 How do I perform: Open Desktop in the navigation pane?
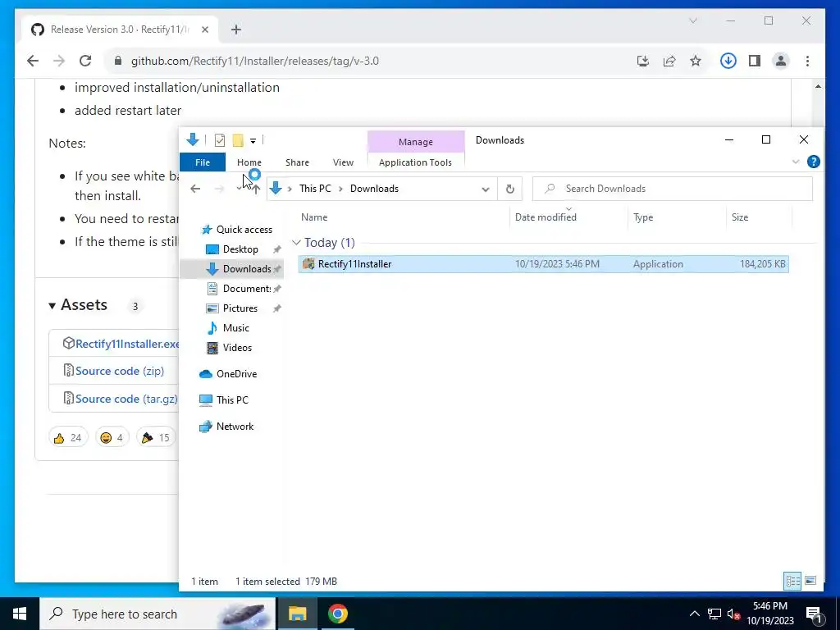point(240,249)
